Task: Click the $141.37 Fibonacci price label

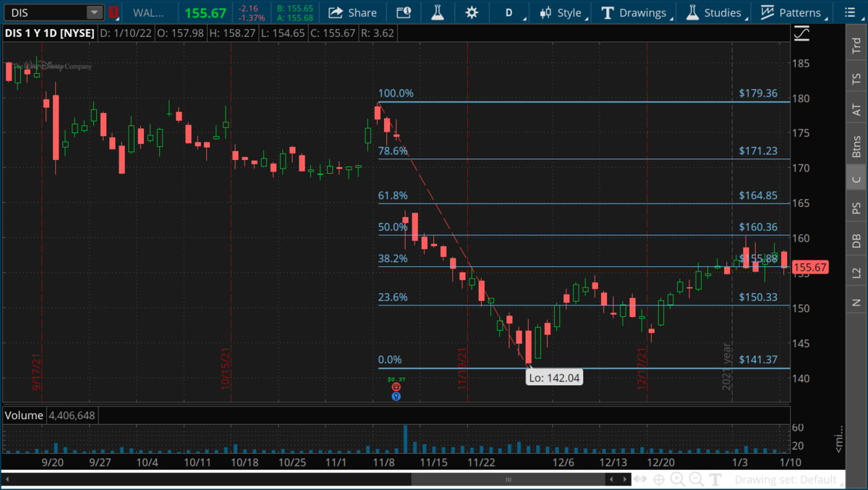Action: pyautogui.click(x=758, y=360)
